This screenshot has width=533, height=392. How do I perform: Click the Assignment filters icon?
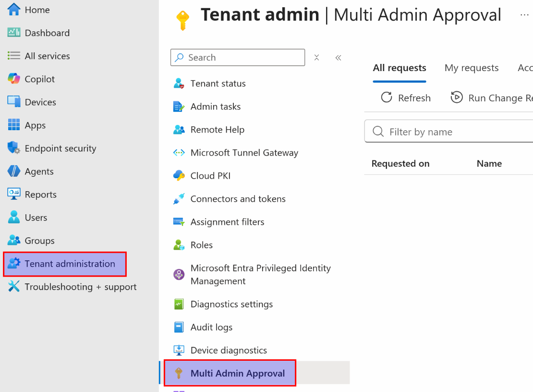click(x=179, y=221)
